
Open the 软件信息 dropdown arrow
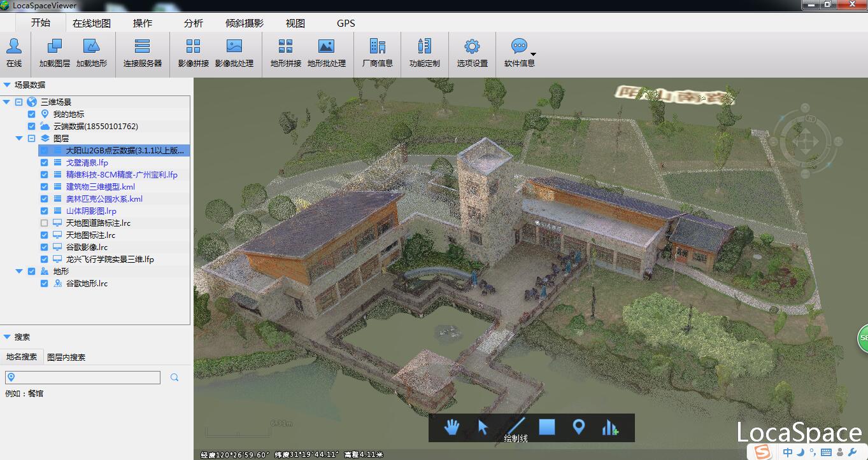[x=533, y=54]
